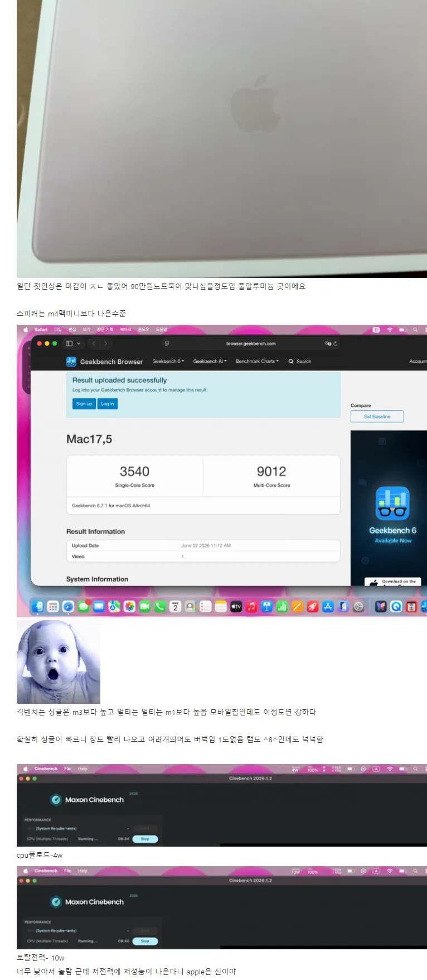Expand the Geekbench 6 nav dropdown
This screenshot has width=427, height=980.
coord(168,362)
